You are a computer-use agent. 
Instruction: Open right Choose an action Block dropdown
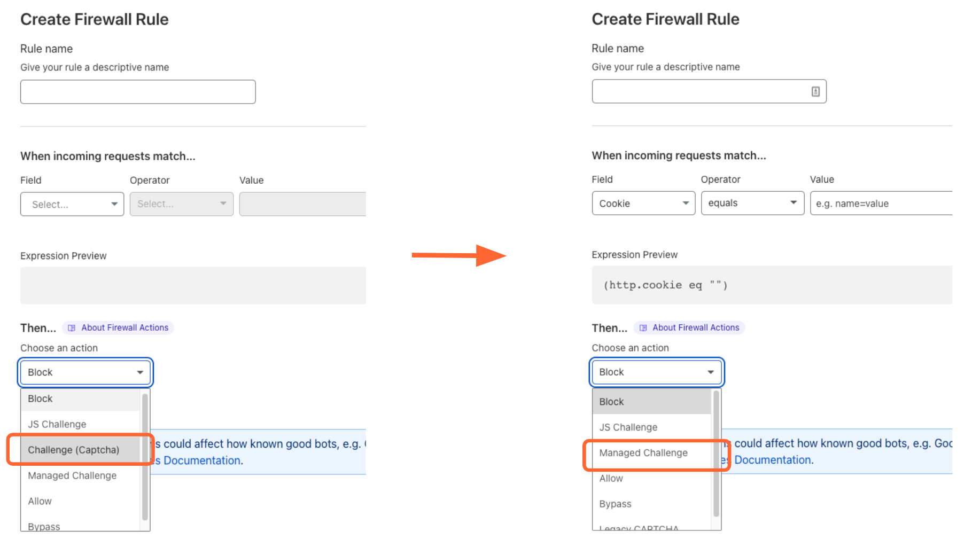657,372
